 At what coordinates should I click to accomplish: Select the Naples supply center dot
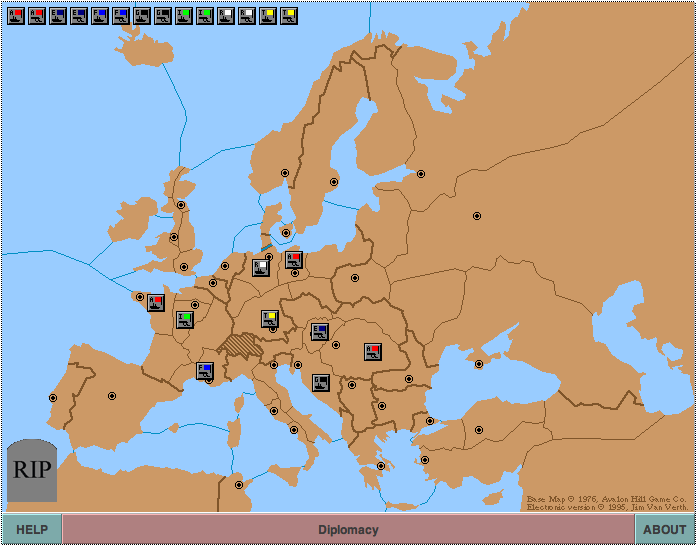294,430
